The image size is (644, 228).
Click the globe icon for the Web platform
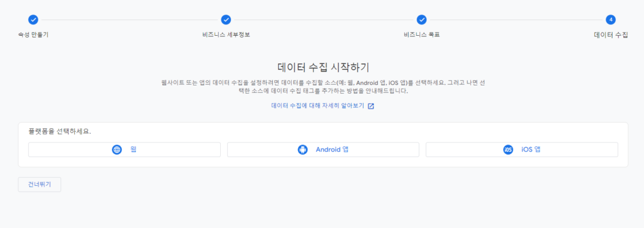pos(117,149)
